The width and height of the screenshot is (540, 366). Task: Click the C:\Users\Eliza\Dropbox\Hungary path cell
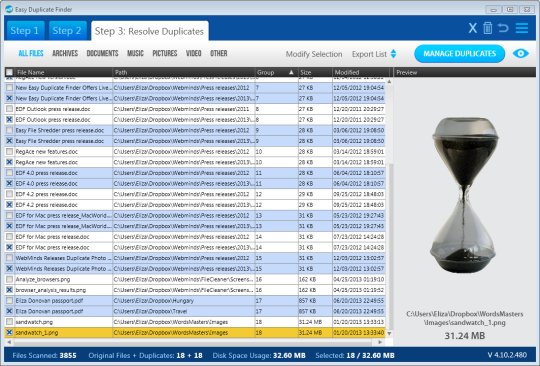[x=184, y=301]
